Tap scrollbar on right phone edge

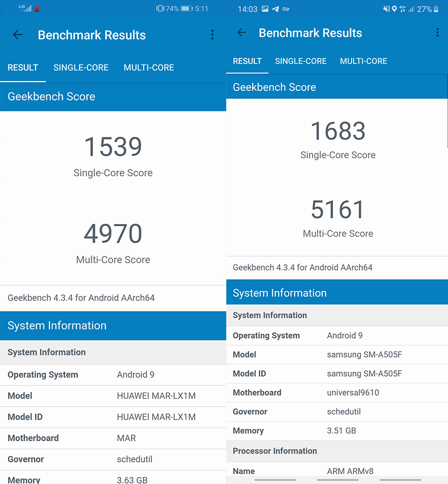[x=447, y=123]
